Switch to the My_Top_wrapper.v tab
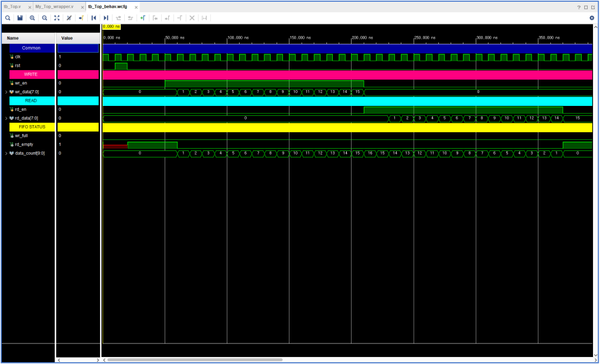The width and height of the screenshot is (600, 364). 54,7
